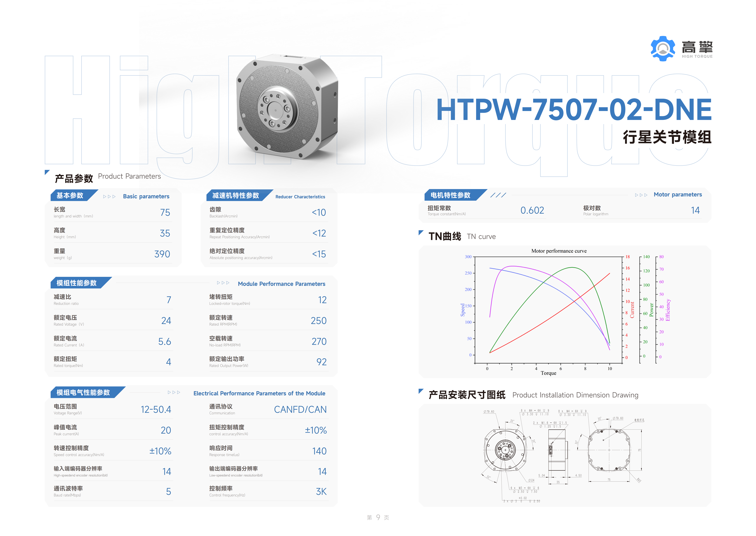Click the triple arrow icon beside Motor parameters
The image size is (756, 536).
click(x=641, y=195)
